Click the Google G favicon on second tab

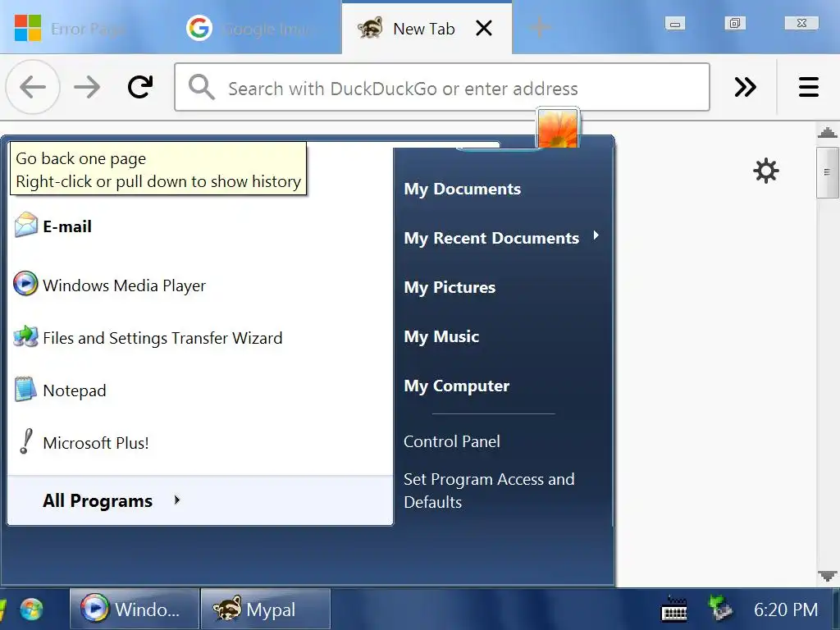pyautogui.click(x=199, y=28)
